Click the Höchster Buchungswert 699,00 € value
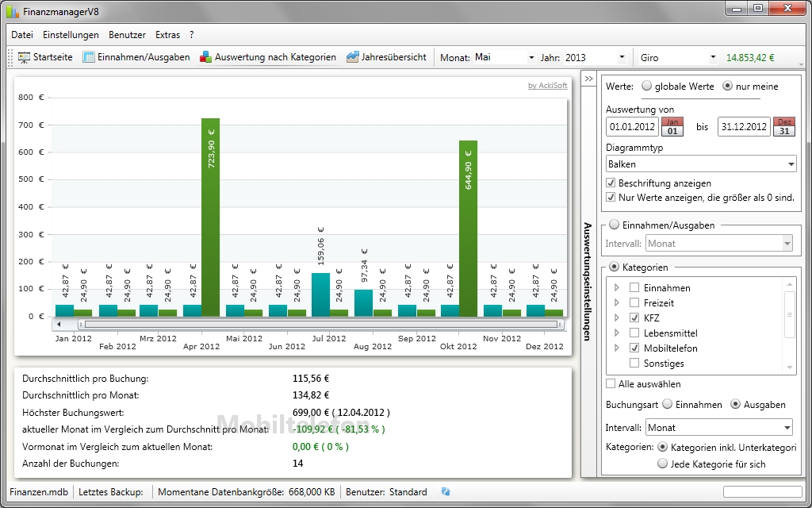 pyautogui.click(x=341, y=413)
